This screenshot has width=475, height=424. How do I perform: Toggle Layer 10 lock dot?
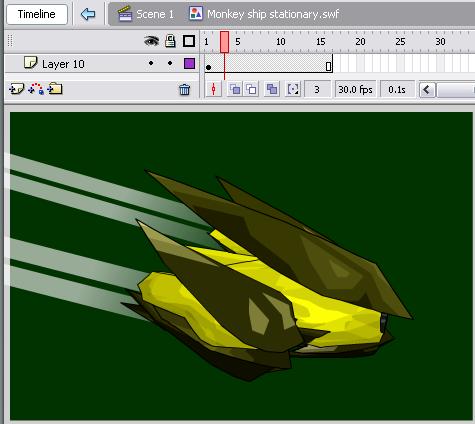pyautogui.click(x=170, y=63)
